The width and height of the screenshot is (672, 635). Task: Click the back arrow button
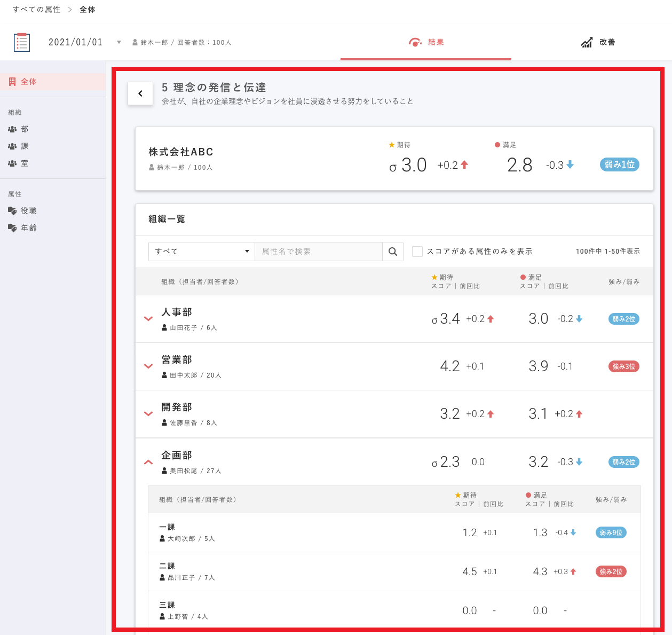coord(140,93)
